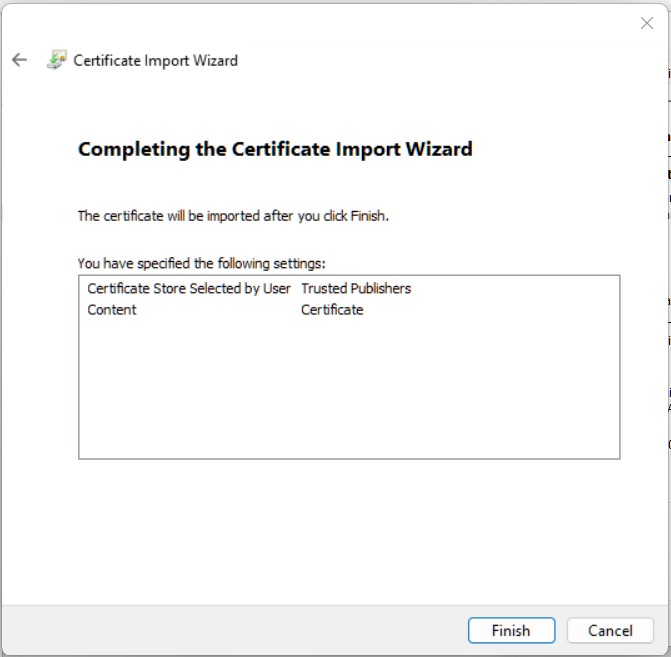Select the 'Trusted Publishers' value in the list
This screenshot has width=671, height=657.
click(356, 288)
